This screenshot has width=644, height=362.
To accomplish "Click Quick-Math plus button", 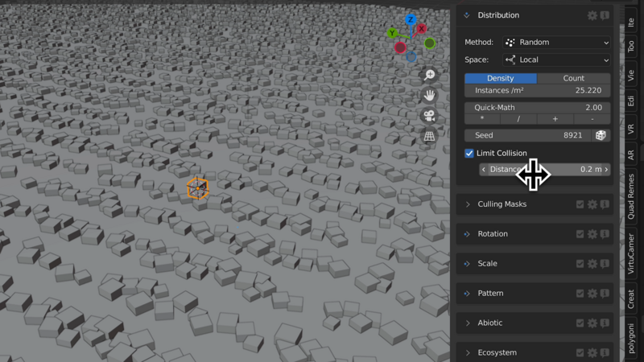I will point(555,119).
